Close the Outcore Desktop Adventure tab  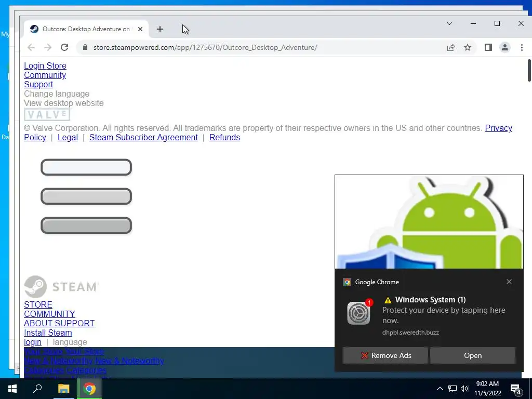140,29
